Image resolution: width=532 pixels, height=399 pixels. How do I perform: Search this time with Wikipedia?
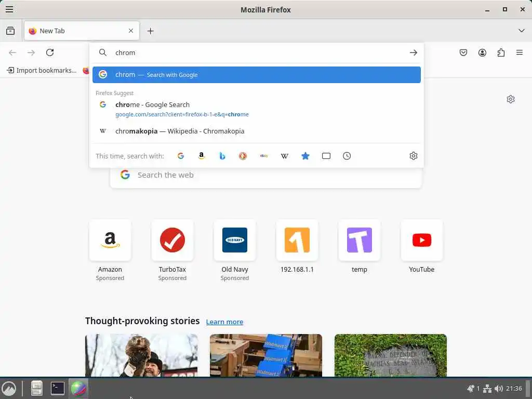285,156
